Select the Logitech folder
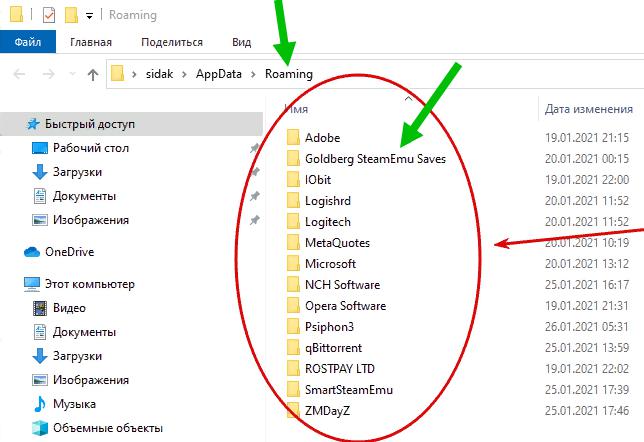 click(x=328, y=222)
